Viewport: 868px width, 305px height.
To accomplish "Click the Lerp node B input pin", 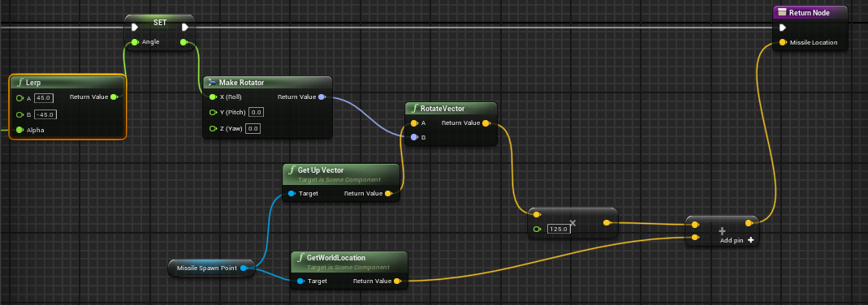I will pos(20,114).
